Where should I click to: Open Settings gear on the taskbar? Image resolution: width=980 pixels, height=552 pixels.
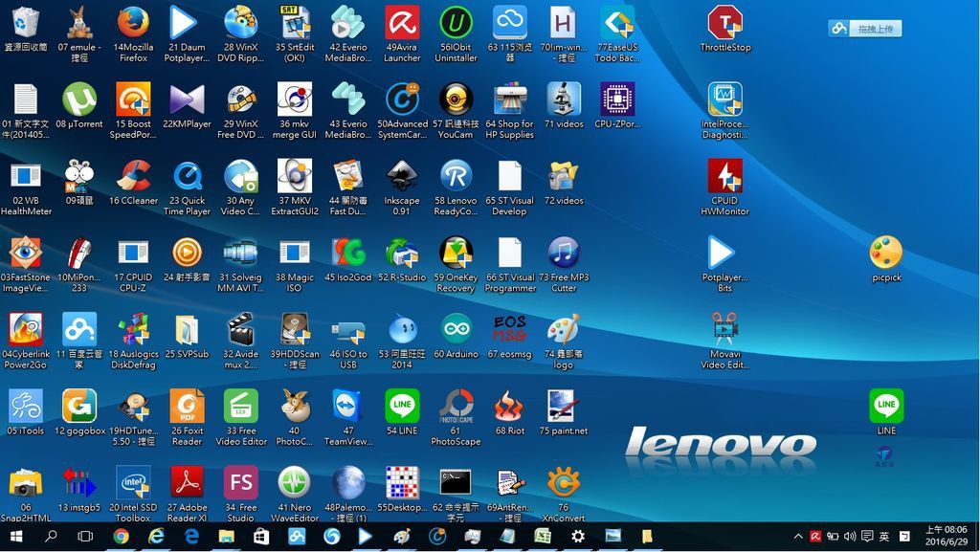pyautogui.click(x=578, y=537)
